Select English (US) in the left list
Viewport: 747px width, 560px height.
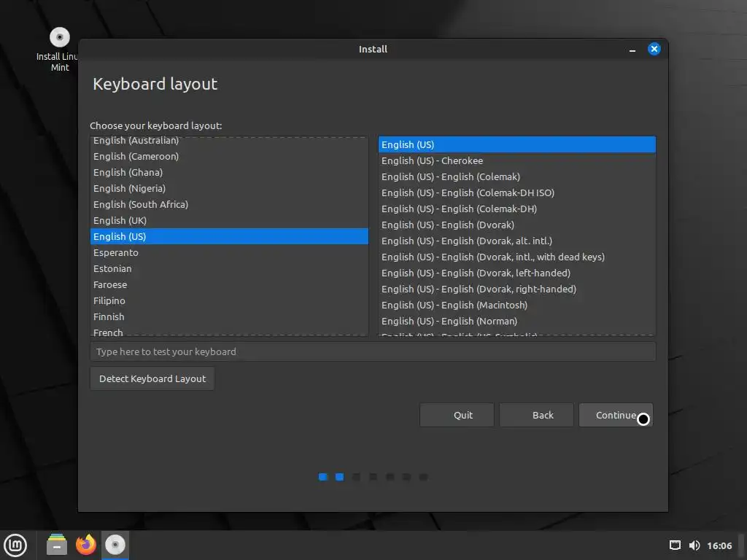coord(229,237)
